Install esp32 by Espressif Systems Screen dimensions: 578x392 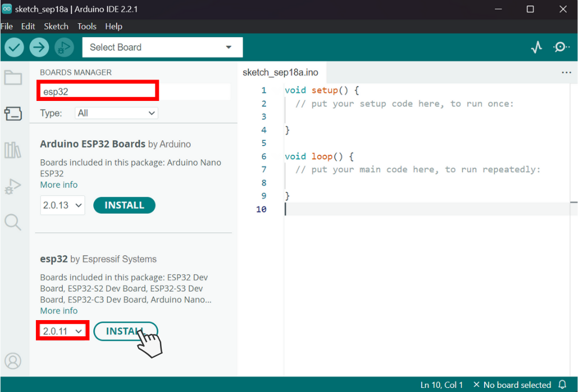click(x=125, y=331)
